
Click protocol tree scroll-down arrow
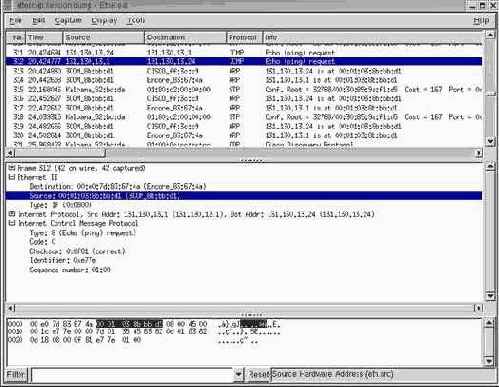click(x=490, y=296)
